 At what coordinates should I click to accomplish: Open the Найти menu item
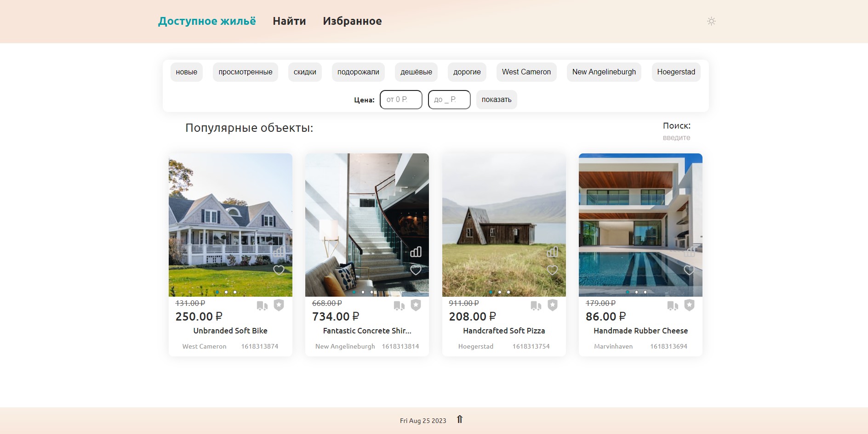[289, 21]
